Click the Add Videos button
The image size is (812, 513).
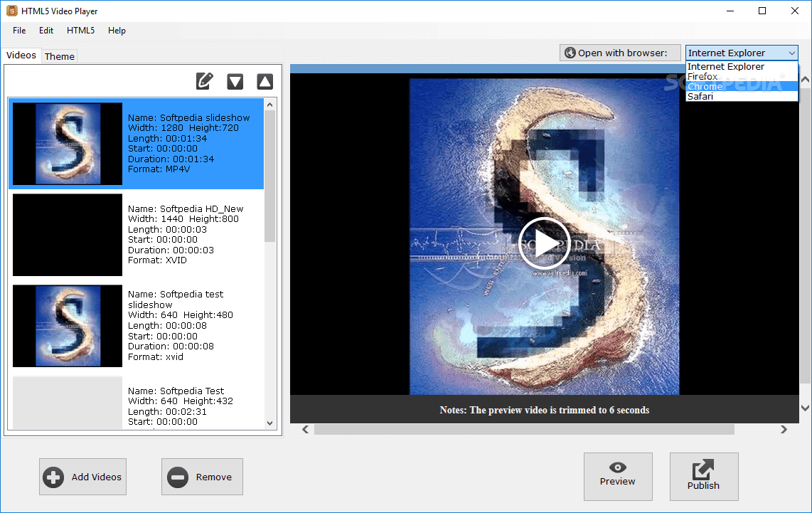click(x=83, y=477)
